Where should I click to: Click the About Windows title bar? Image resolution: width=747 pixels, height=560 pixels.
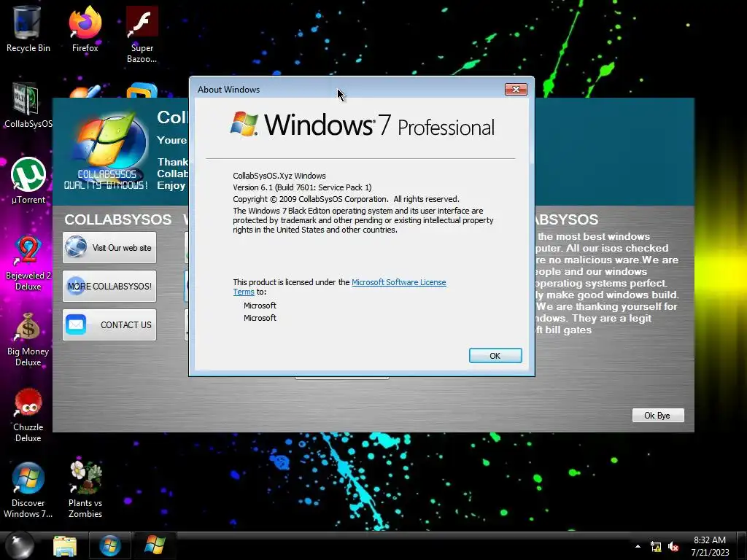tap(348, 89)
